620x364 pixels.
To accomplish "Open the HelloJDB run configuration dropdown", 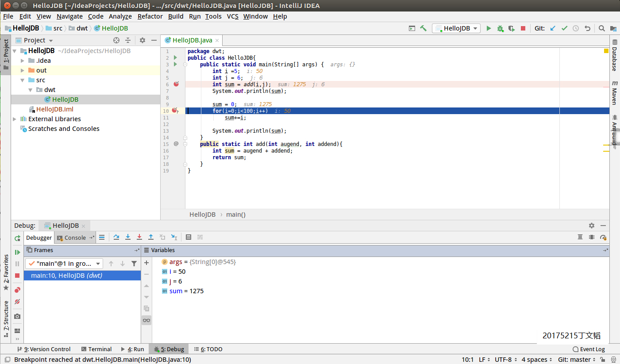I will click(456, 28).
